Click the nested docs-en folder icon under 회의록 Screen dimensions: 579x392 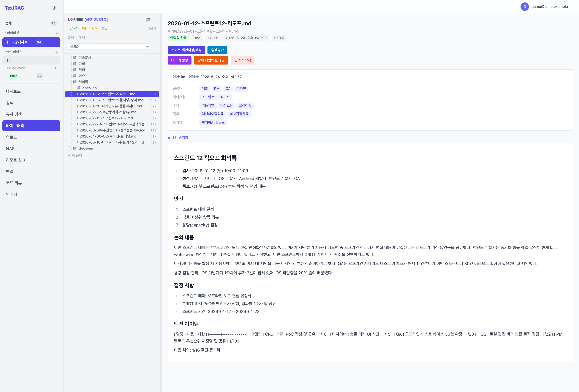pyautogui.click(x=78, y=88)
